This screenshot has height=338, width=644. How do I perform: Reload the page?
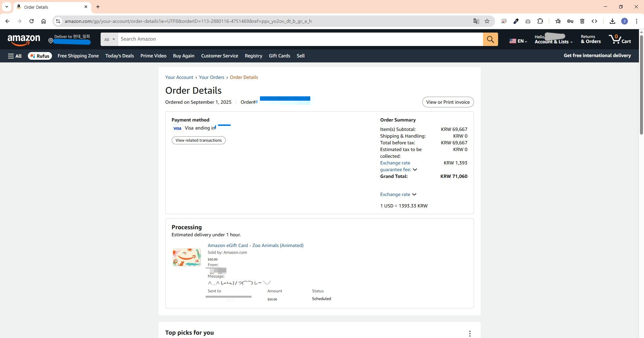pos(32,21)
